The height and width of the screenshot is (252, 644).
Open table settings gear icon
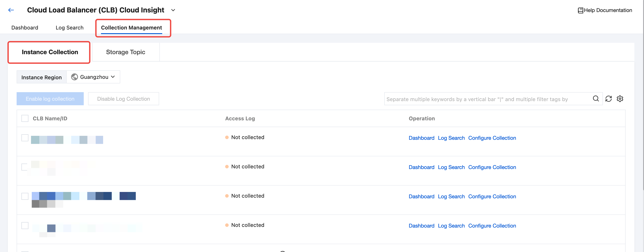(x=620, y=99)
